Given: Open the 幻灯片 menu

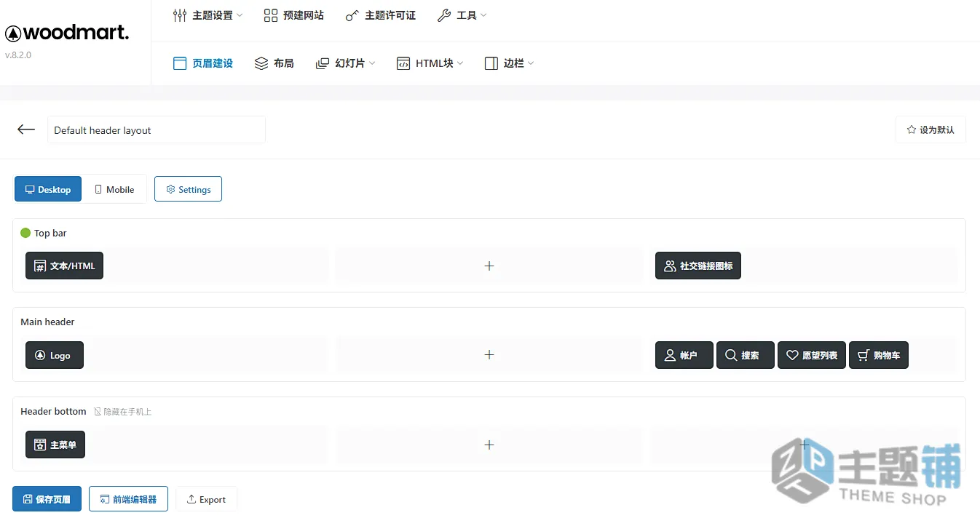Looking at the screenshot, I should click(x=345, y=63).
